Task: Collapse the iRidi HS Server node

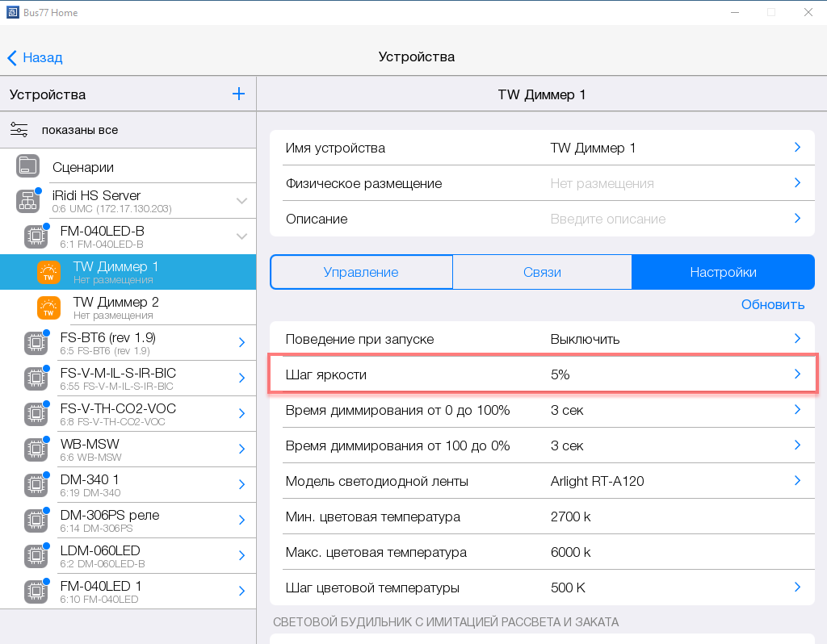Action: click(x=241, y=201)
